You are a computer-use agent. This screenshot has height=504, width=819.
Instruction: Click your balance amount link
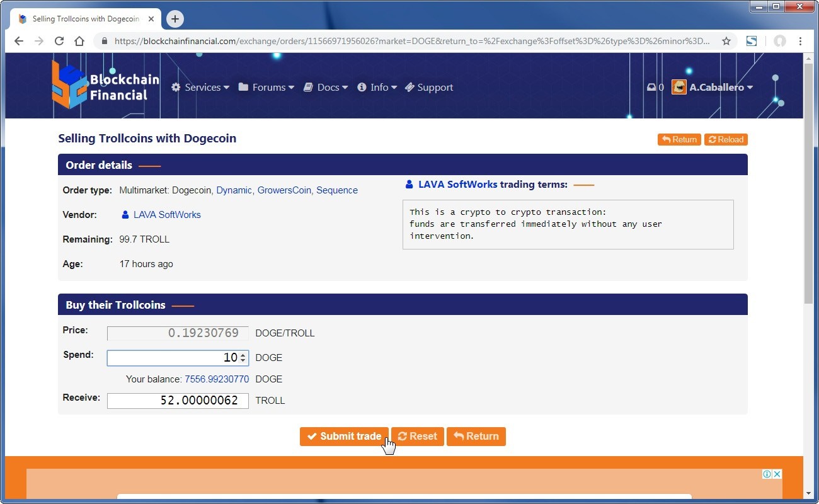(216, 379)
